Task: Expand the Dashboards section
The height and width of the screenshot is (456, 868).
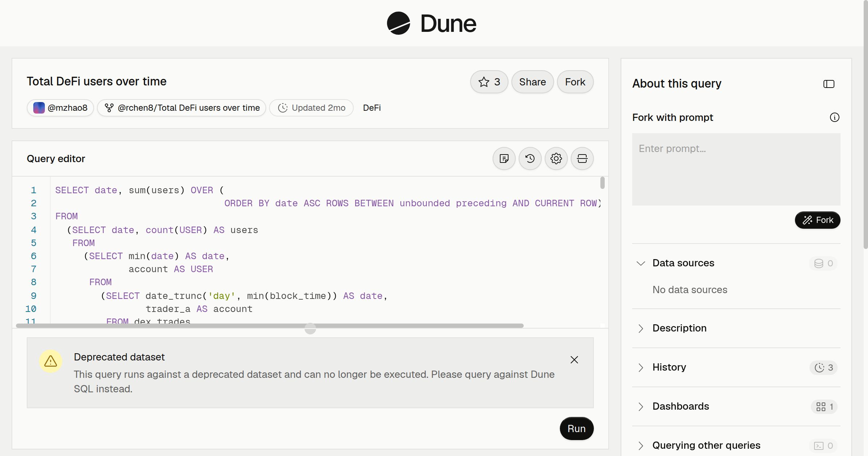Action: [x=641, y=406]
